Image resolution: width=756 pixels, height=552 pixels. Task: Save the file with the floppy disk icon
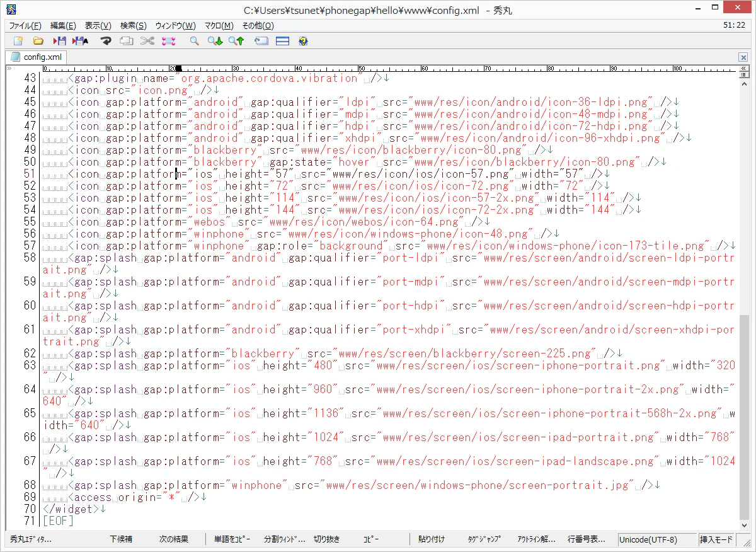[x=60, y=41]
